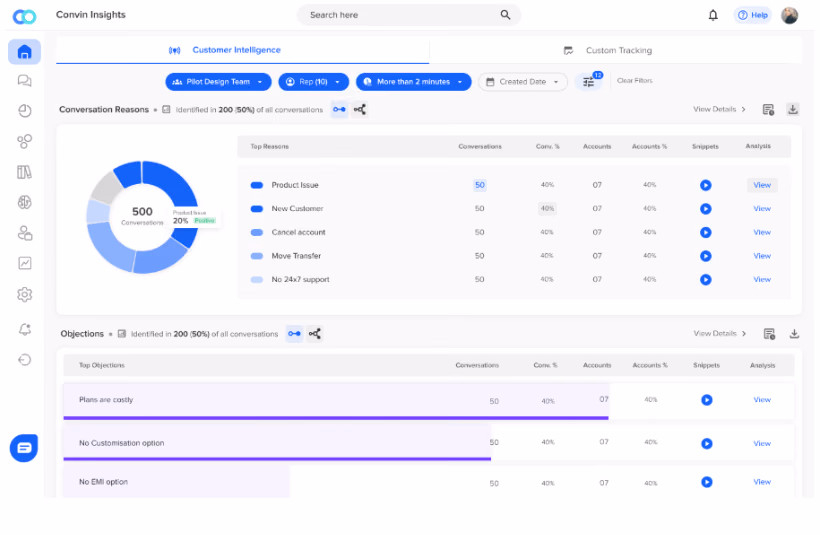Open the library books sidebar icon
Screen dimensions: 820x535
(25, 172)
